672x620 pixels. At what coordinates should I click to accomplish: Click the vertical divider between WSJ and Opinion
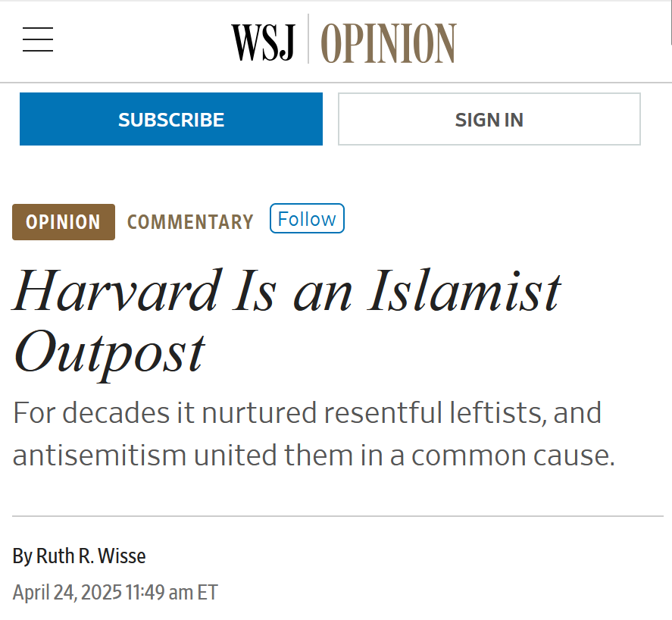coord(308,39)
